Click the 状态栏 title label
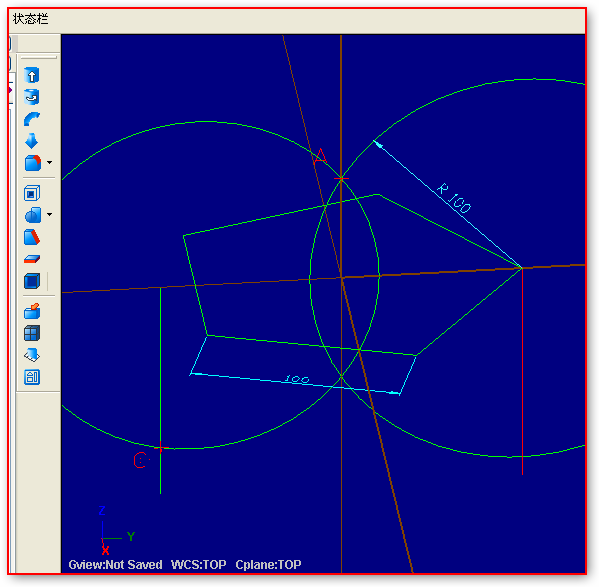 31,19
